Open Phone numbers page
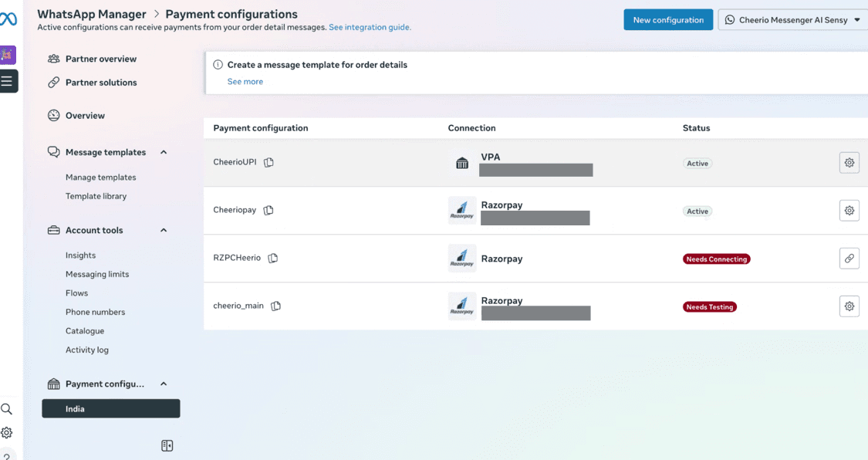The width and height of the screenshot is (868, 460). tap(95, 313)
